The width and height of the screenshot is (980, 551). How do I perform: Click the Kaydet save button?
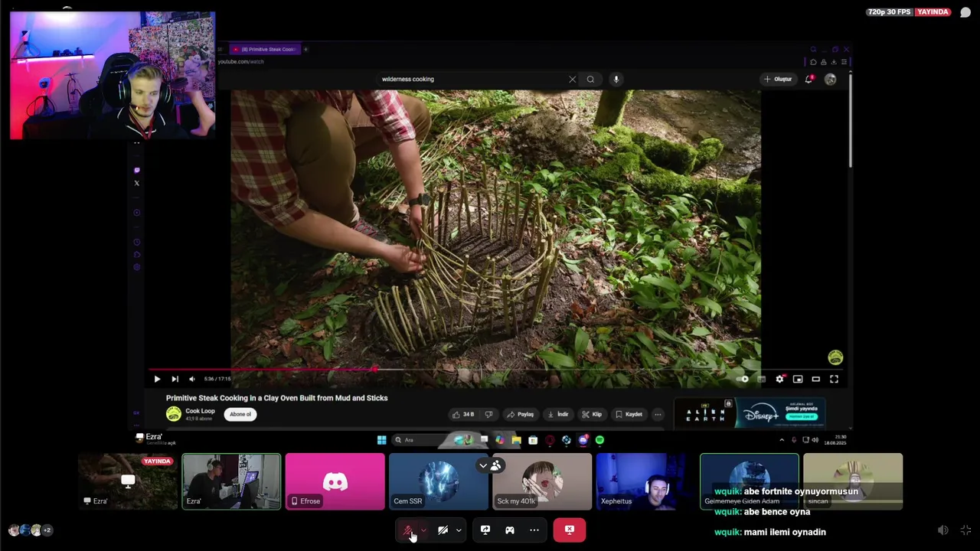(629, 414)
